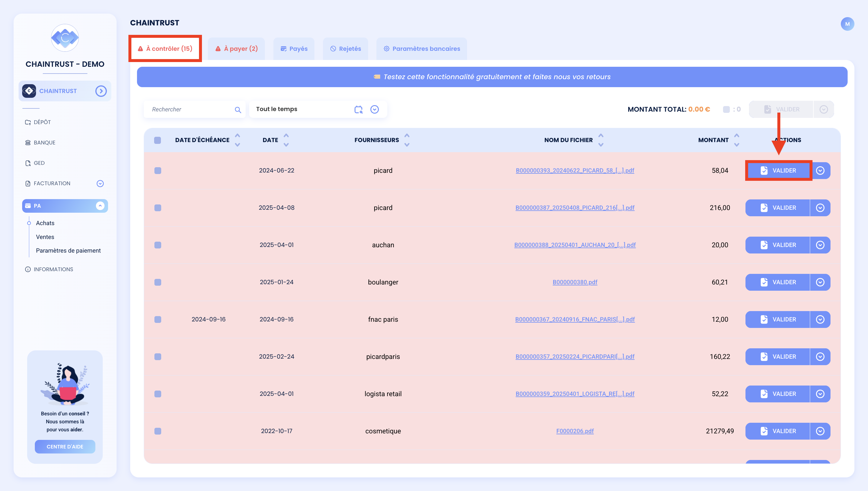
Task: Check the picardparis row checkbox
Action: 158,357
